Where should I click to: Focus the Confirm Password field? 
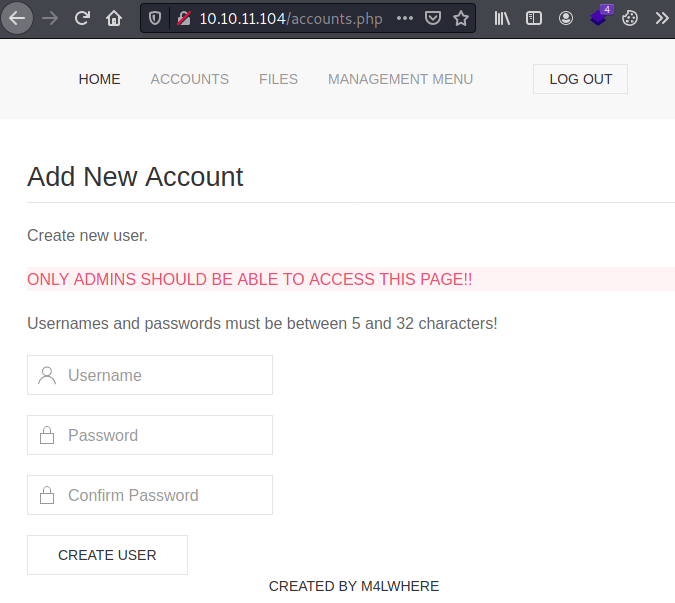(x=150, y=495)
